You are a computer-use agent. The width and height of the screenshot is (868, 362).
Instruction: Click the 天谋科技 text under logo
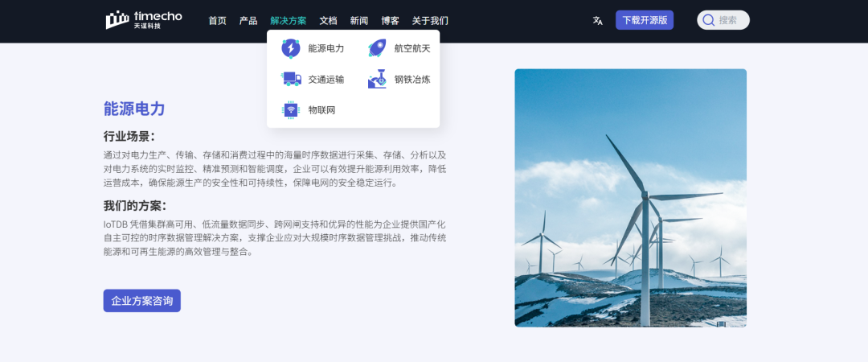click(x=147, y=26)
